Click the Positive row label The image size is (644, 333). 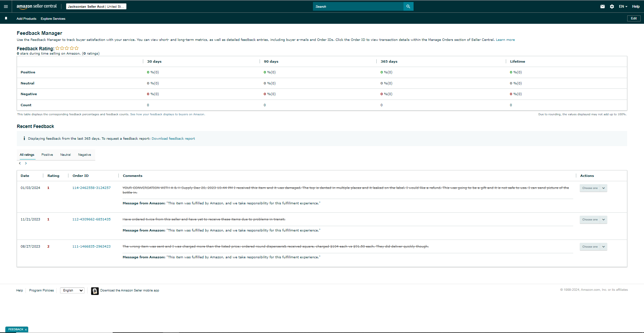coord(28,72)
